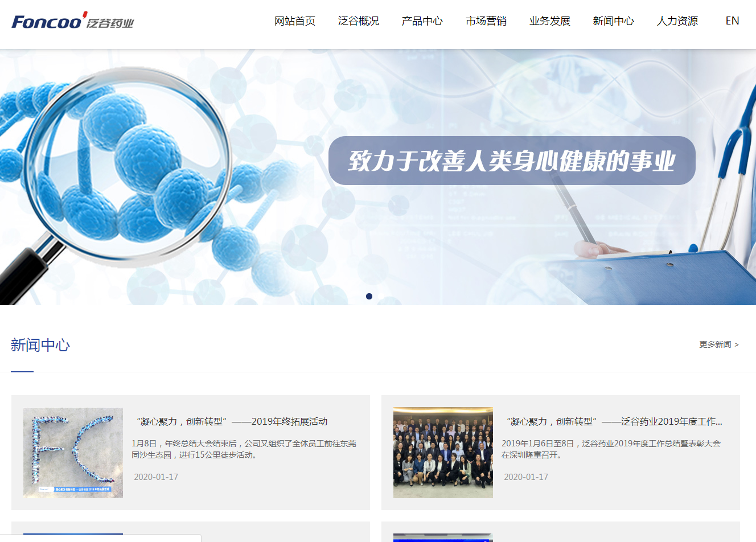Click the group photo thumbnail

click(x=443, y=453)
